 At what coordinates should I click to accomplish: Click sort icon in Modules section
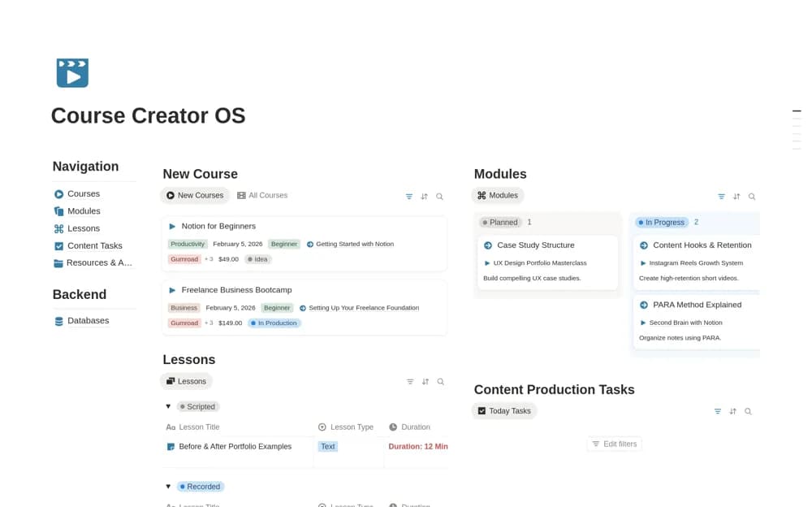pyautogui.click(x=737, y=197)
